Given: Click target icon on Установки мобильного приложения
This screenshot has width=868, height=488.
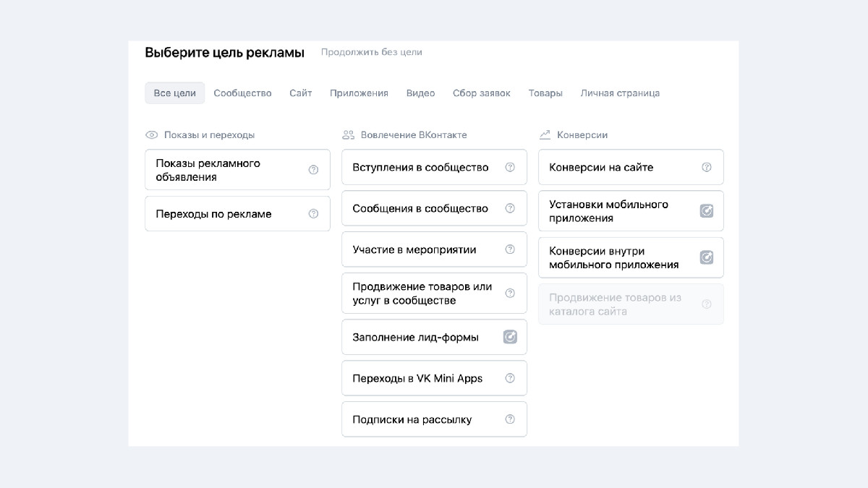Looking at the screenshot, I should click(x=707, y=211).
